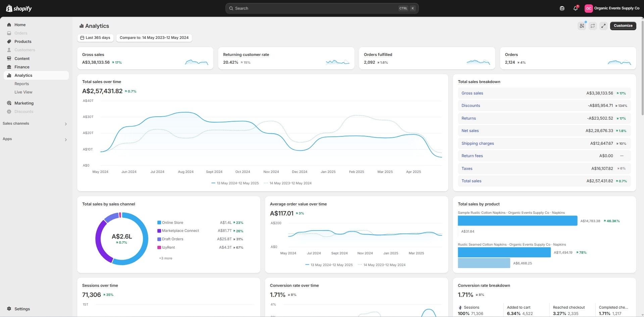This screenshot has width=644, height=317.
Task: Open the Last 365 days date picker
Action: [95, 38]
